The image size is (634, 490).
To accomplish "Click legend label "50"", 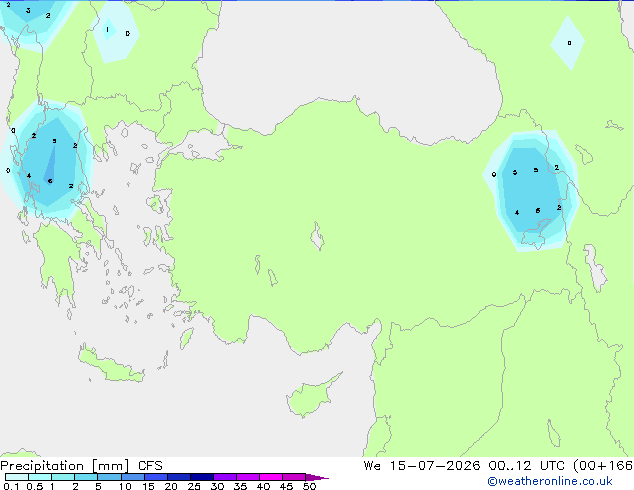I will click(x=309, y=486).
